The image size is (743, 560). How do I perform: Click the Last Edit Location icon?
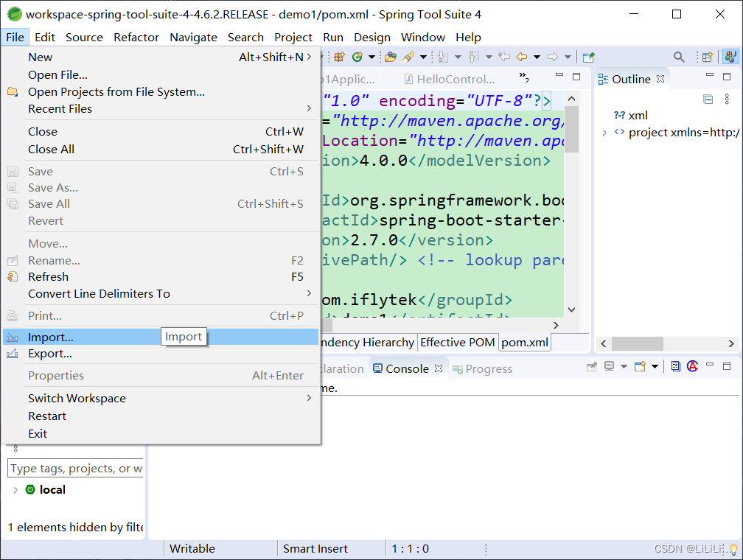tap(504, 57)
